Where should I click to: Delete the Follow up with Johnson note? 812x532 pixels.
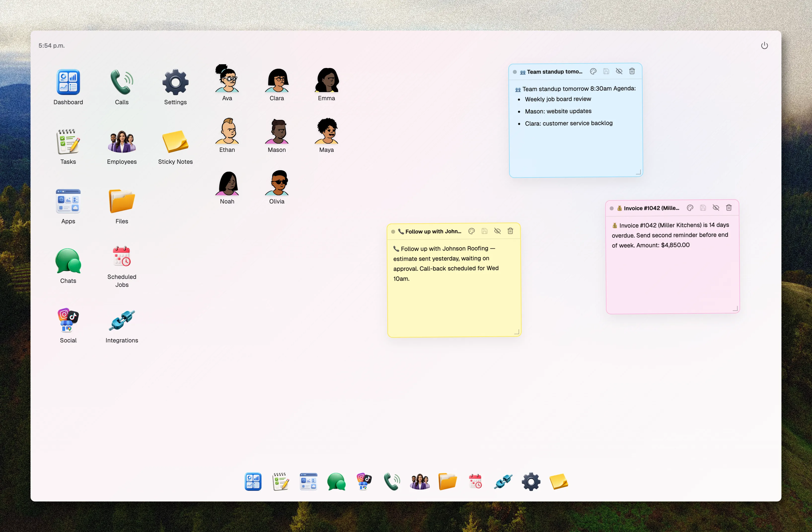tap(510, 231)
